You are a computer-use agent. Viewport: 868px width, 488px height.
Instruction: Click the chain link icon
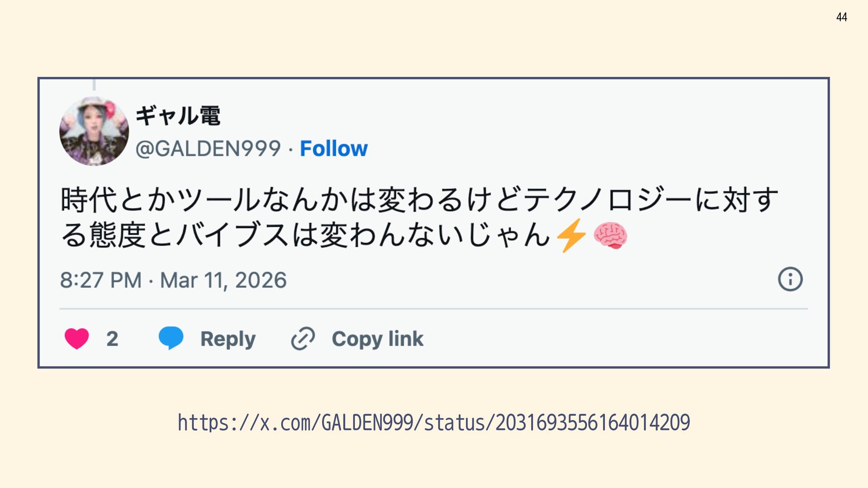tap(303, 338)
